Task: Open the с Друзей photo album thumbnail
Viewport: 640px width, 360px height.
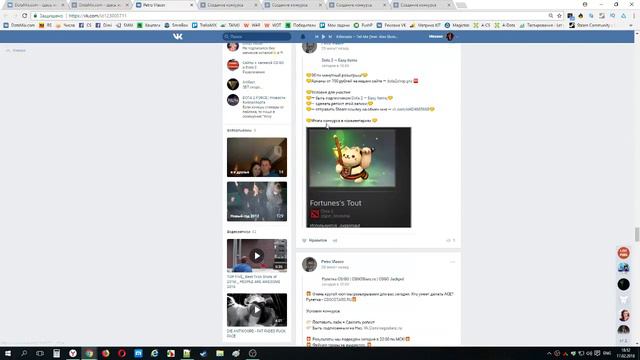Action: (257, 157)
